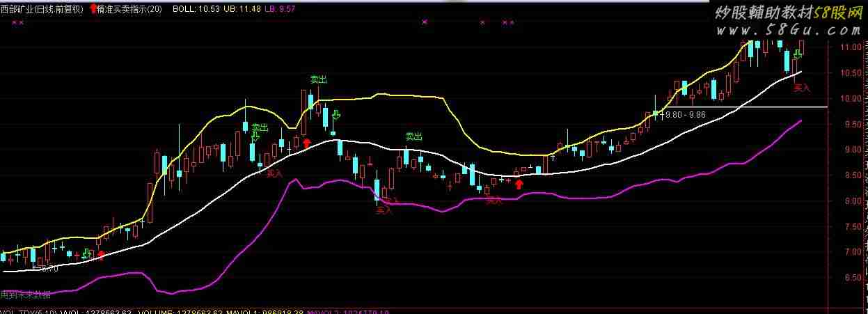The width and height of the screenshot is (868, 314).
Task: Click the rightmost 买入 label near 10.00
Action: 803,88
